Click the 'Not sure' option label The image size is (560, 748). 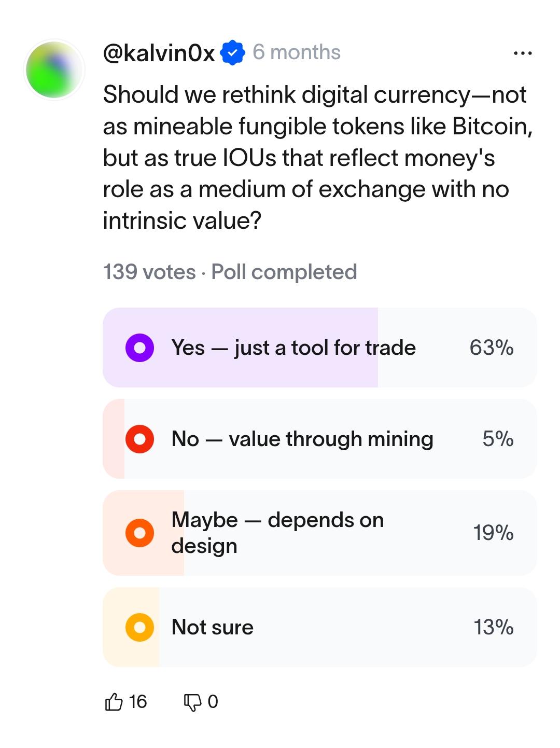tap(213, 627)
